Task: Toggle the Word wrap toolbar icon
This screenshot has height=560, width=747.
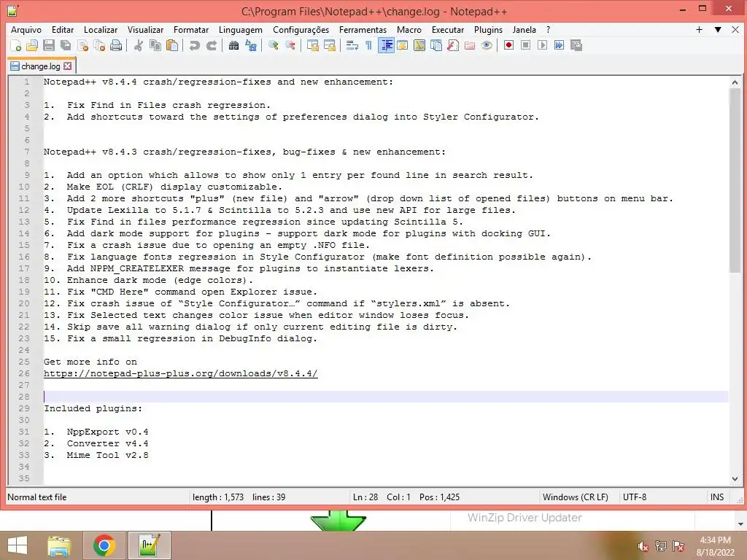Action: pos(352,45)
